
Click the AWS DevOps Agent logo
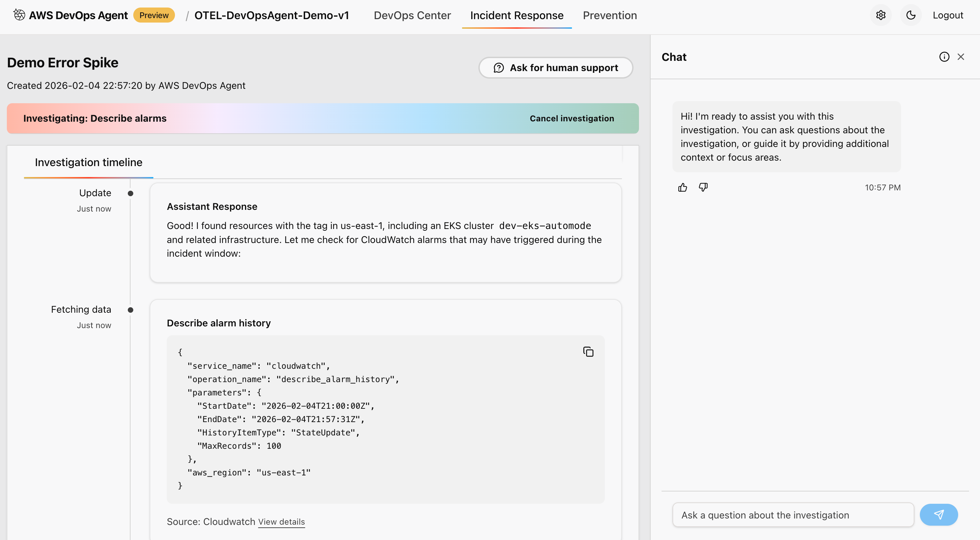pyautogui.click(x=19, y=15)
